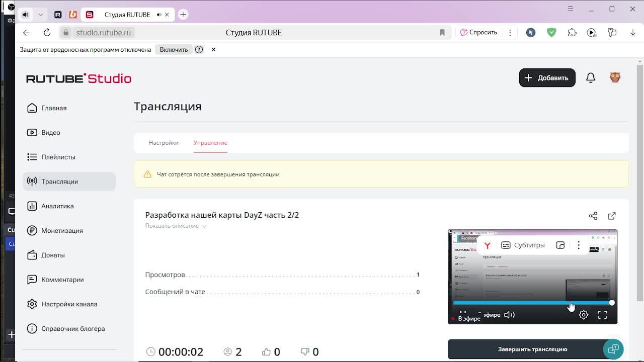Switch to the pinned RUTUBE tab
Image resolution: width=644 pixels, height=362 pixels.
point(58,15)
